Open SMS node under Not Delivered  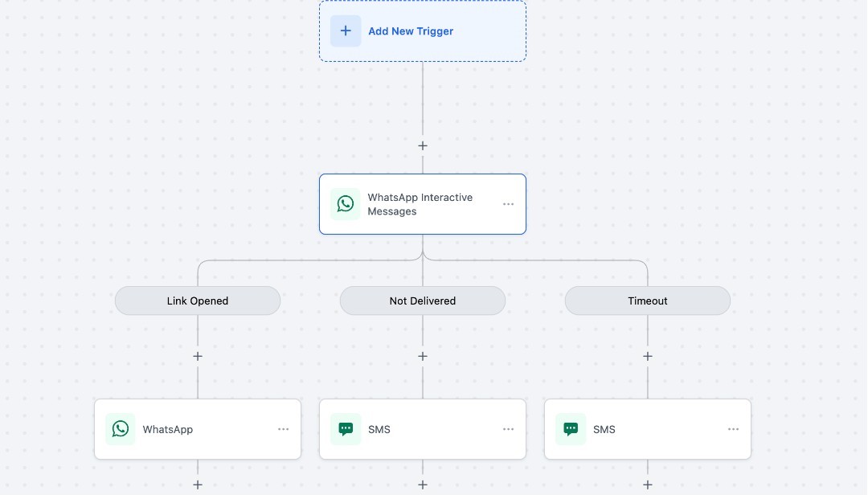[423, 429]
